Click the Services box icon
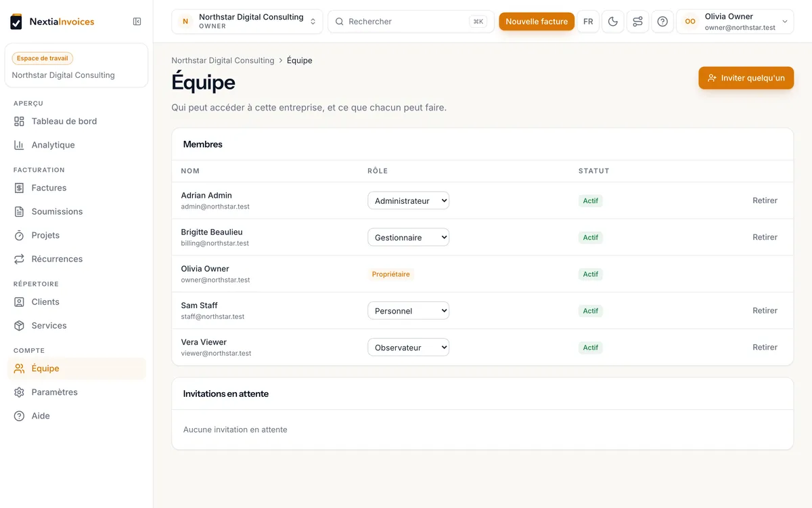Image resolution: width=812 pixels, height=508 pixels. [19, 326]
